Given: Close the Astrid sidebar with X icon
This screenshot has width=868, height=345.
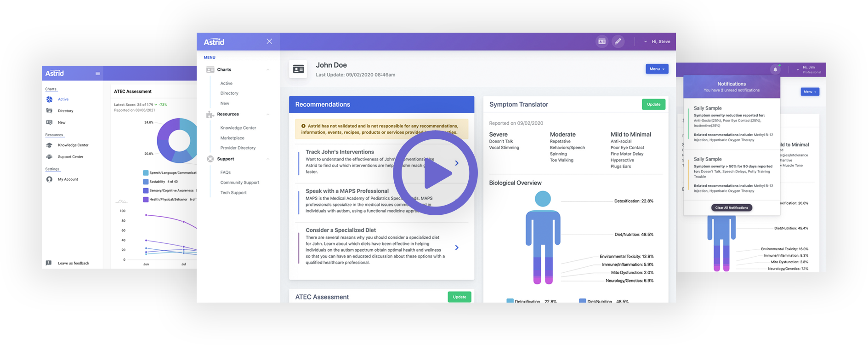Looking at the screenshot, I should (x=269, y=41).
